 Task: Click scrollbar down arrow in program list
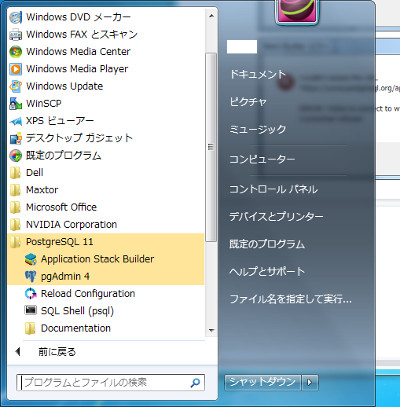(x=211, y=330)
